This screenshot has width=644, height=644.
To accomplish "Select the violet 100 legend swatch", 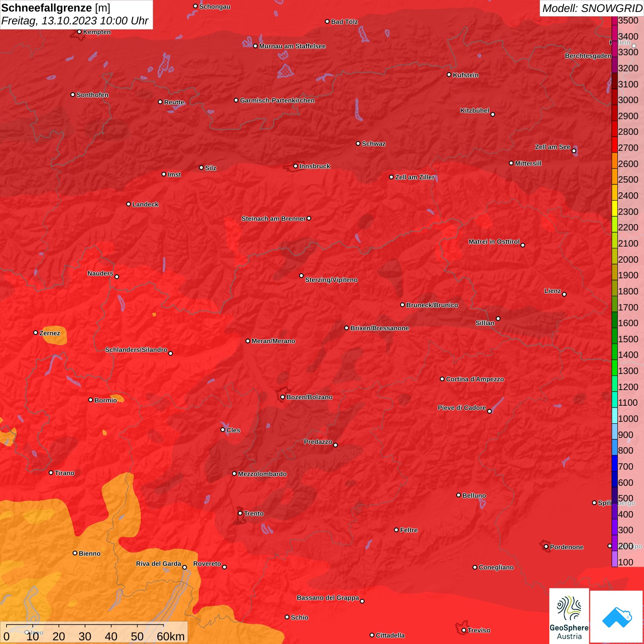I will (x=615, y=559).
